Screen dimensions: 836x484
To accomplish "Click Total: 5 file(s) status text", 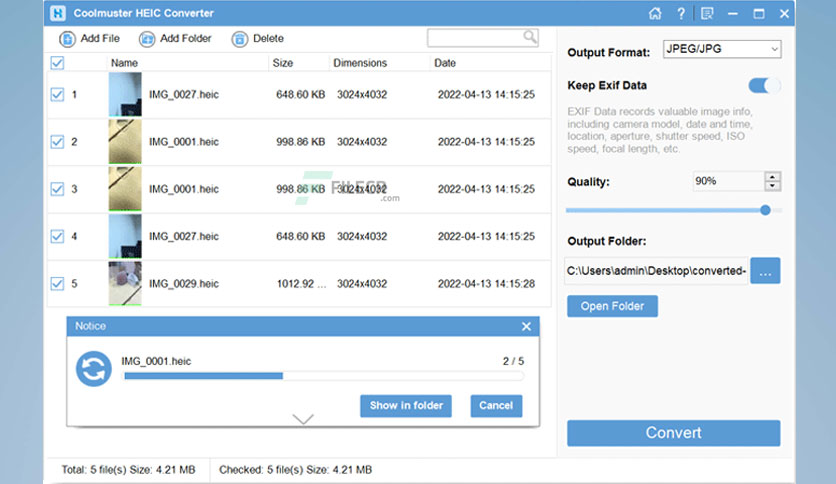I will (x=128, y=470).
